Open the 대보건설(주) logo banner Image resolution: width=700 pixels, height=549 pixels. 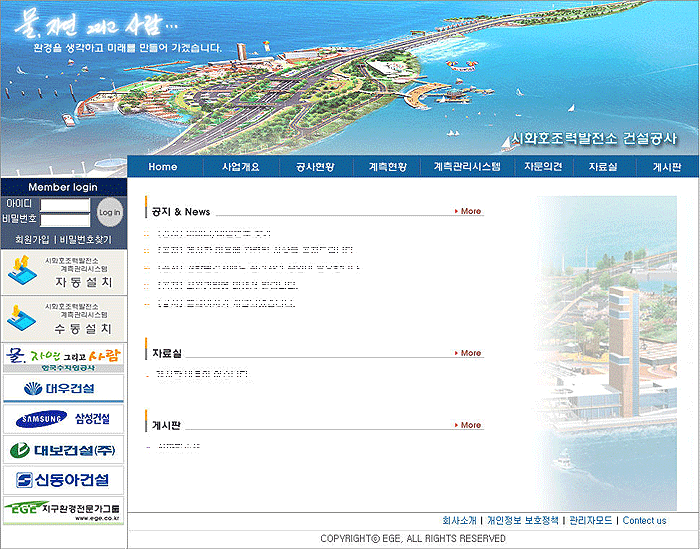(63, 449)
